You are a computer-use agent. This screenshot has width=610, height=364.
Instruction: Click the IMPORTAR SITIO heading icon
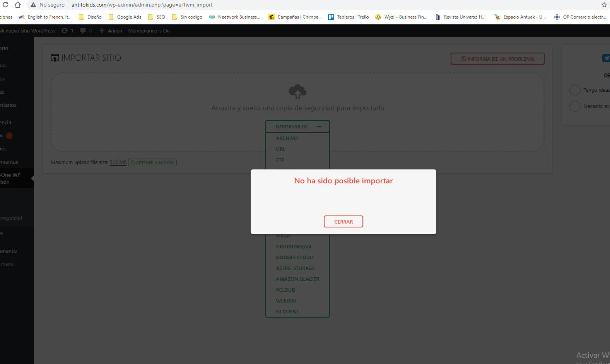point(55,58)
